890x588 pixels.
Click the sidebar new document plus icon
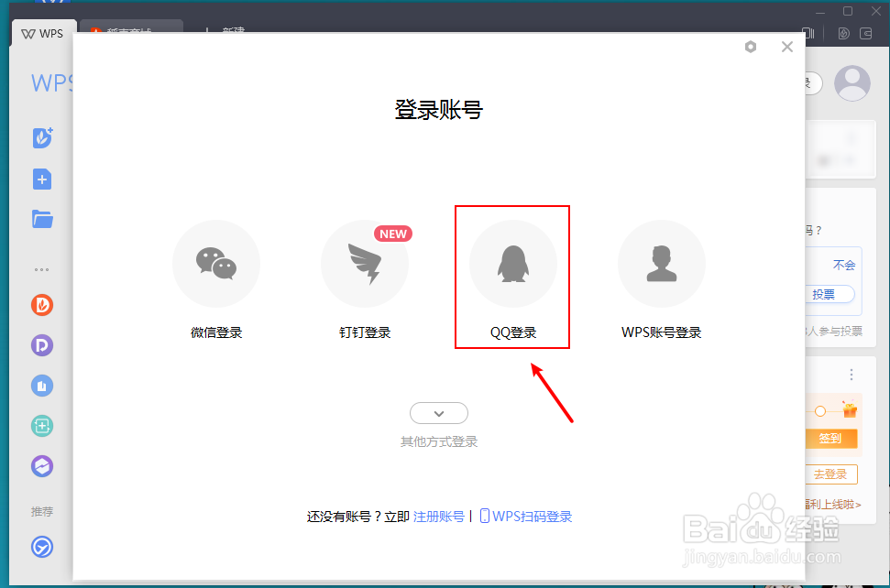(42, 180)
